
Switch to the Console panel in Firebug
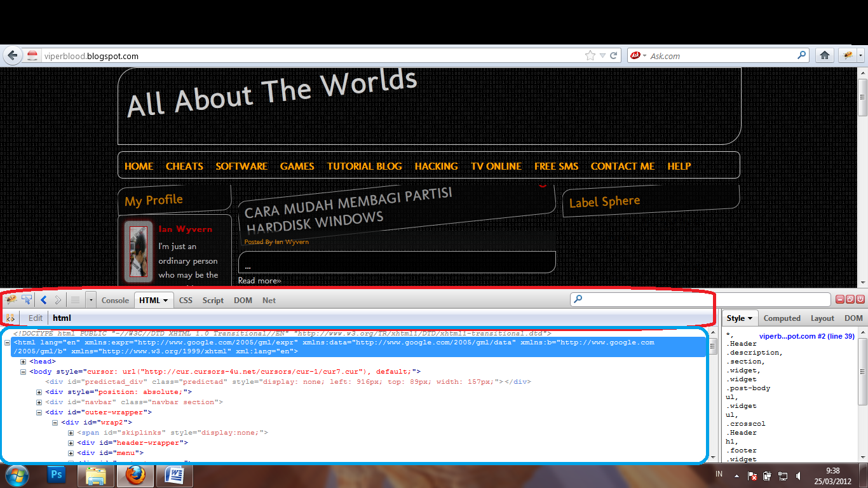[x=115, y=299]
